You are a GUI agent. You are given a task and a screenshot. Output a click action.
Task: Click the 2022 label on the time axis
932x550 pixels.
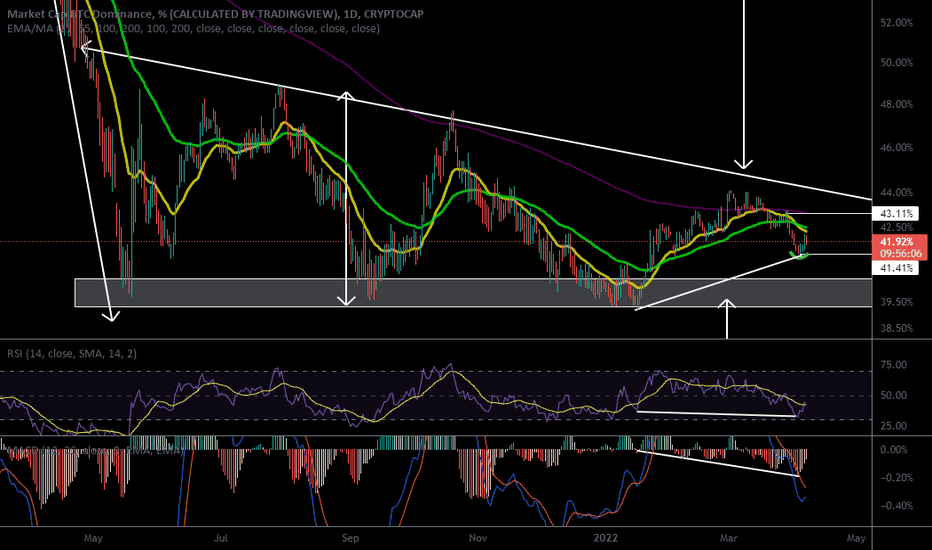[x=606, y=538]
